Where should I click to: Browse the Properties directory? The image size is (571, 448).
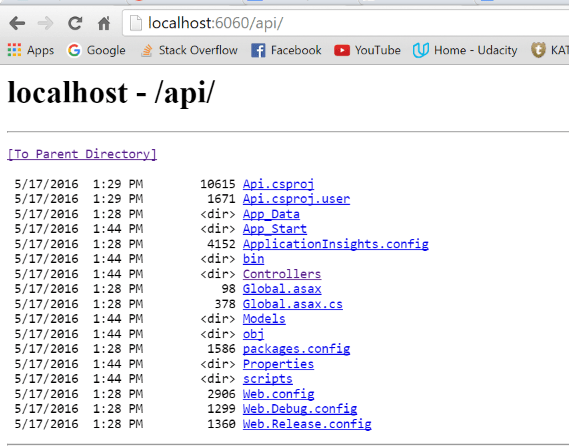click(x=279, y=364)
